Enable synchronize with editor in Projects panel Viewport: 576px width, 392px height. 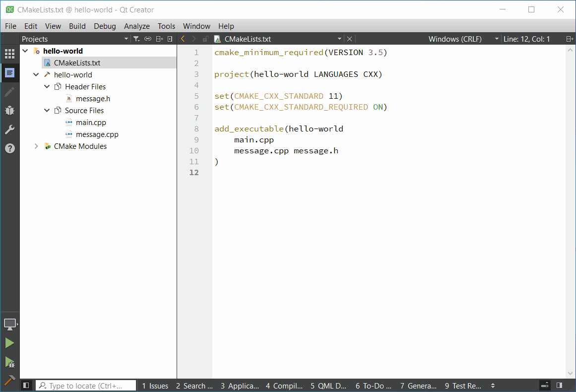pos(147,38)
